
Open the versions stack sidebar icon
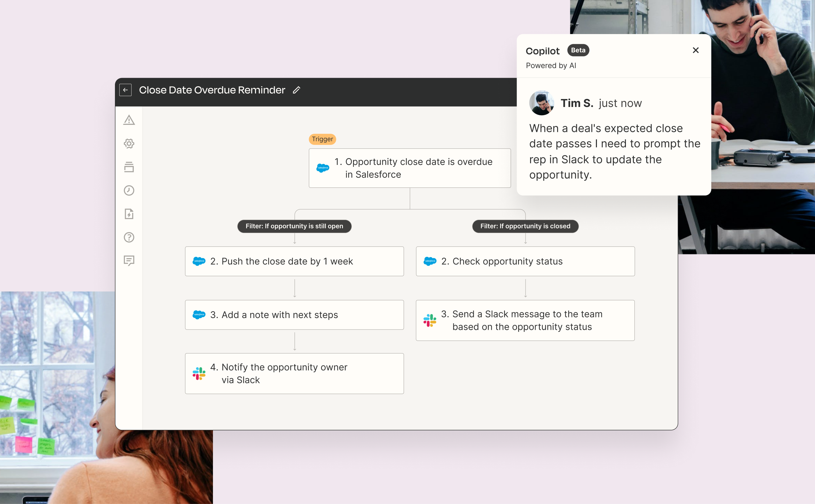pyautogui.click(x=129, y=167)
